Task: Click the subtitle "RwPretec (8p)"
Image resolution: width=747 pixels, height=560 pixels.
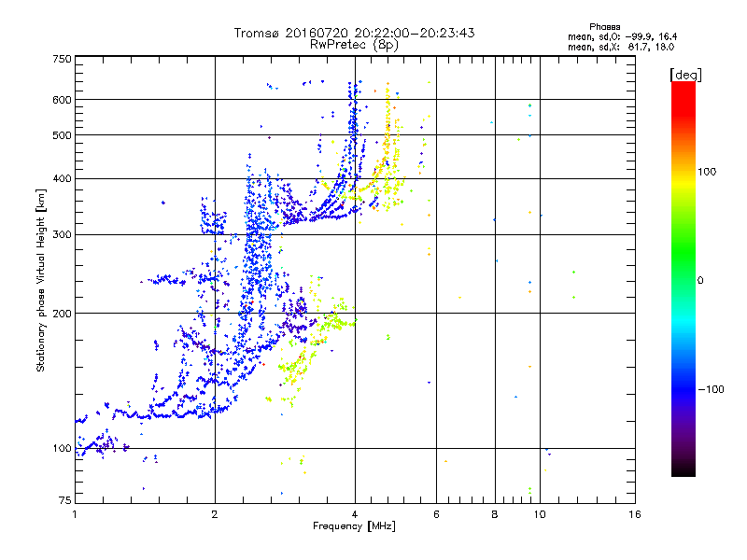Action: tap(354, 45)
